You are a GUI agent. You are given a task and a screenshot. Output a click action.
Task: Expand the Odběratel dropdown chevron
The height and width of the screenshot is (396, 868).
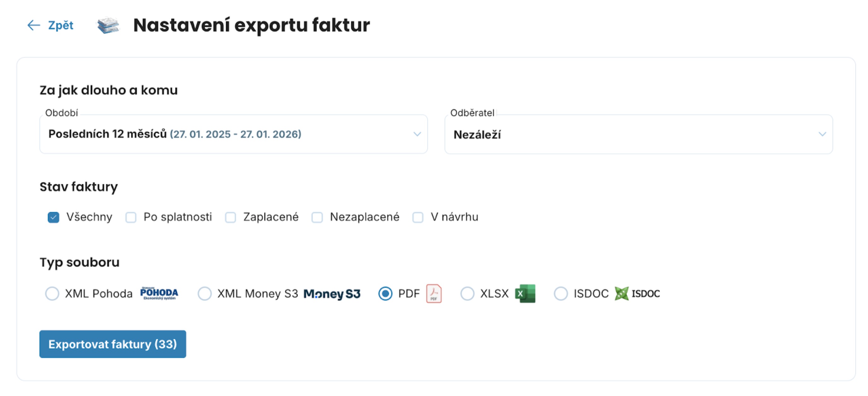click(x=822, y=134)
